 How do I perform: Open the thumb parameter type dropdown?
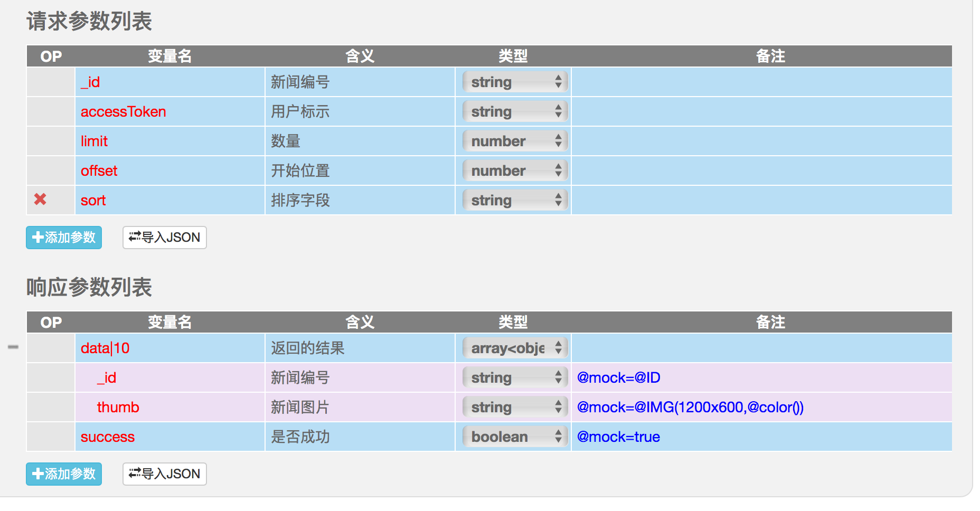point(513,407)
